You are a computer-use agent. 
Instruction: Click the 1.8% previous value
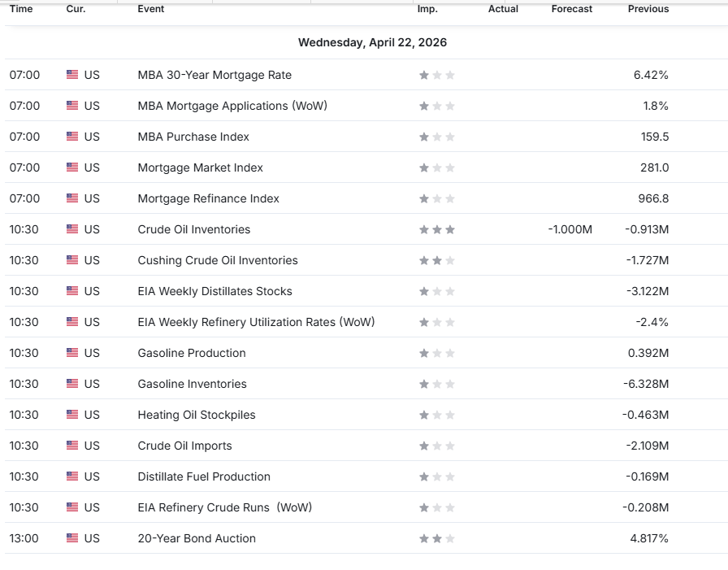[656, 106]
